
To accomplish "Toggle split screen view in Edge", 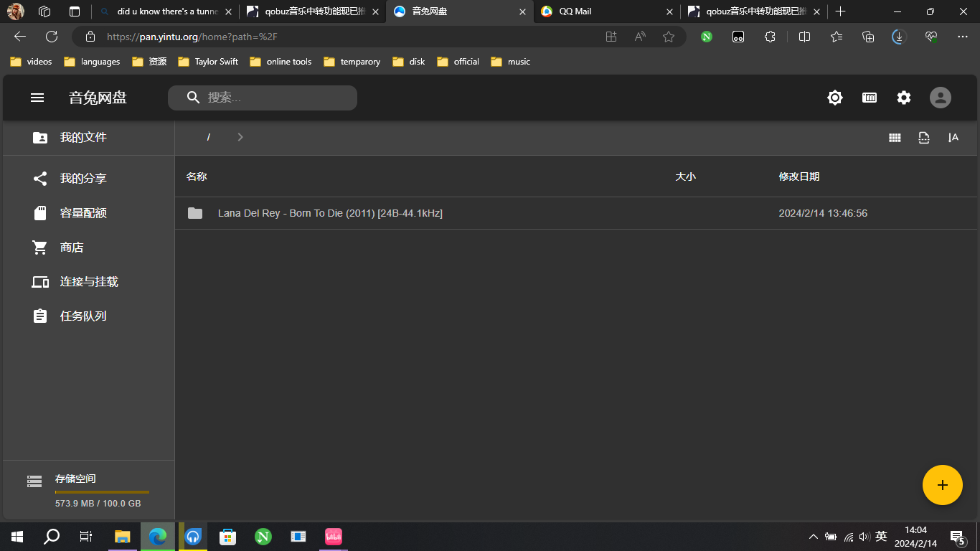I will [804, 37].
